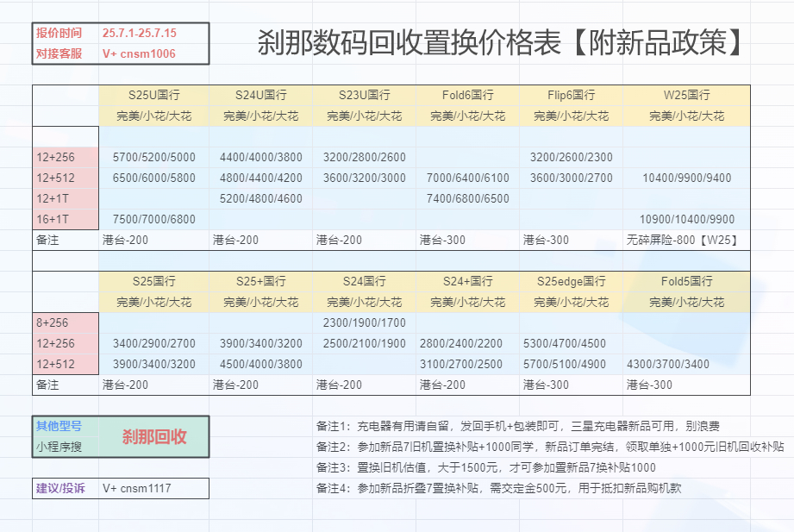Click price cell 10400/9900/9400
Screen dimensions: 794x532
pos(686,178)
